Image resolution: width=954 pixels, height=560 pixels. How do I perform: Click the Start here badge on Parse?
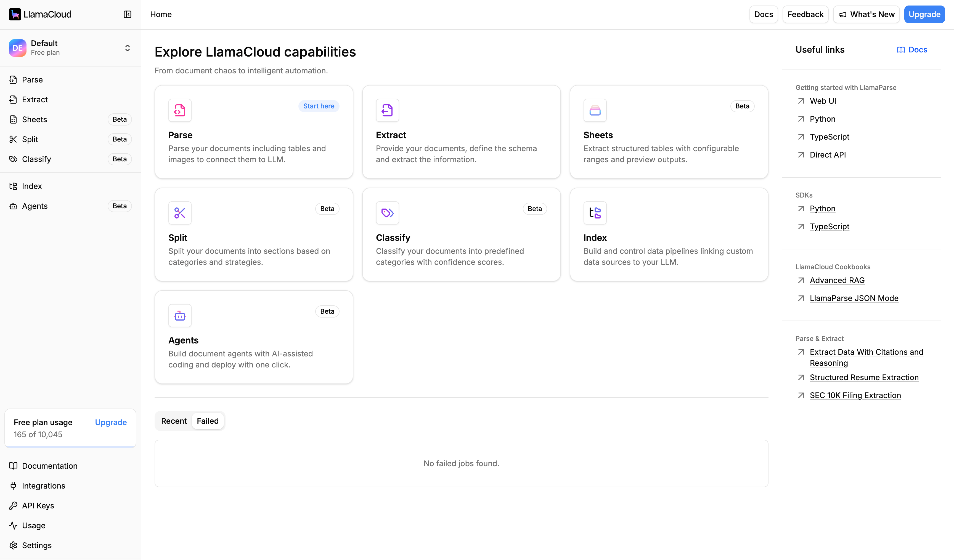point(318,106)
